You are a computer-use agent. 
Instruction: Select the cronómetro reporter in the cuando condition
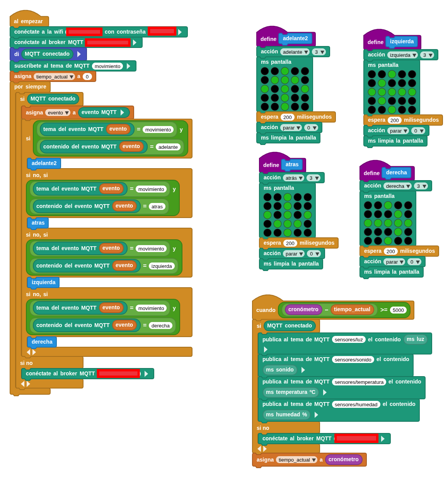pos(303,310)
